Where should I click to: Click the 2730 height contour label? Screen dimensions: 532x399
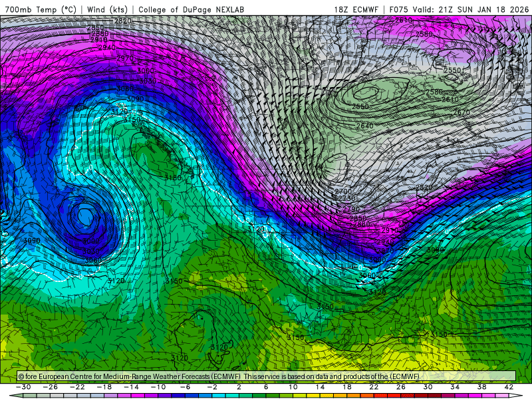[x=346, y=198]
